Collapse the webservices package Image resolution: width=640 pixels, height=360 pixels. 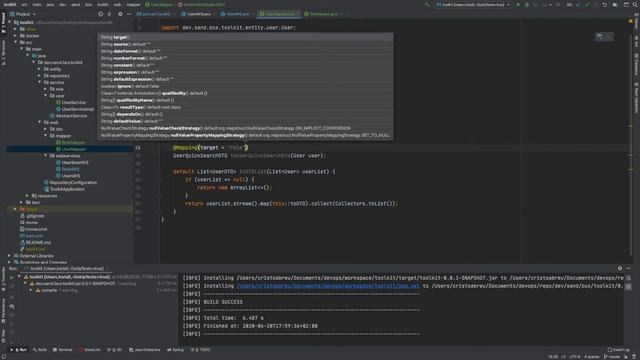pos(46,156)
